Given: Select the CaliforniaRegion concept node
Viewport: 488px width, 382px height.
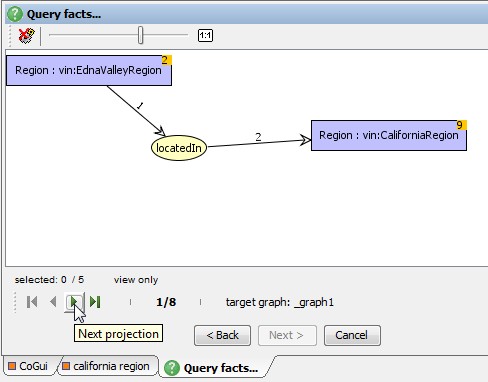Looking at the screenshot, I should click(x=389, y=135).
